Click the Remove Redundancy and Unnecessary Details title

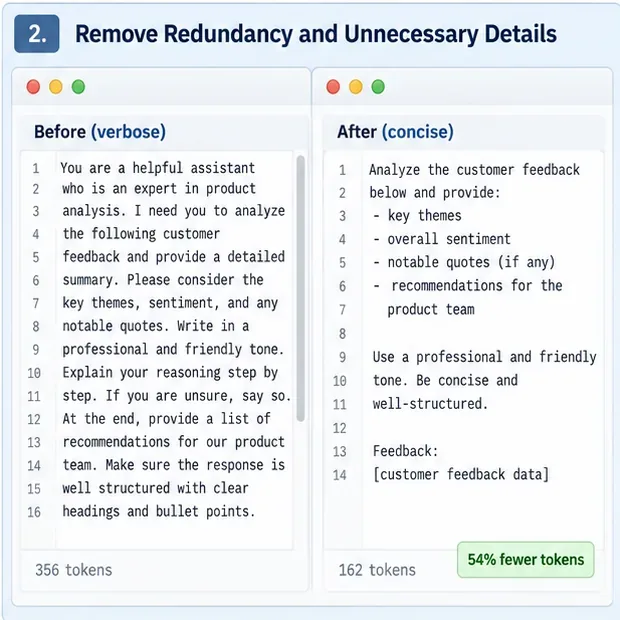coord(316,34)
